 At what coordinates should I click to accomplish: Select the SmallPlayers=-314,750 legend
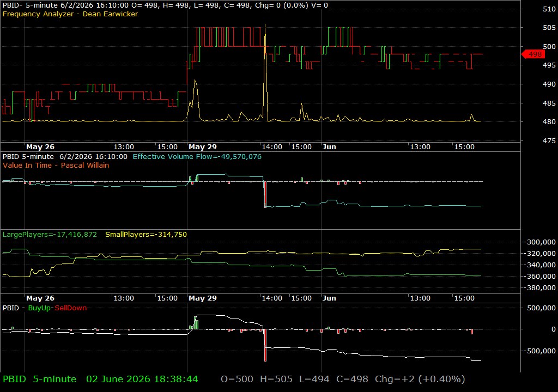point(146,235)
